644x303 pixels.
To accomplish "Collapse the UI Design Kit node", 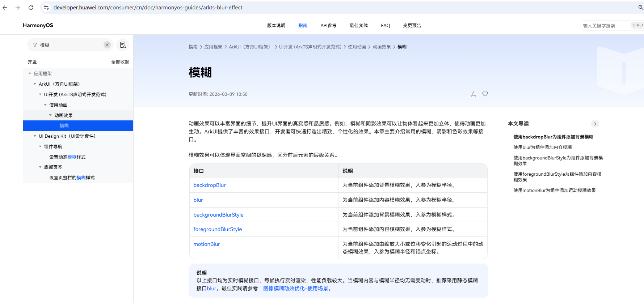I will [35, 136].
